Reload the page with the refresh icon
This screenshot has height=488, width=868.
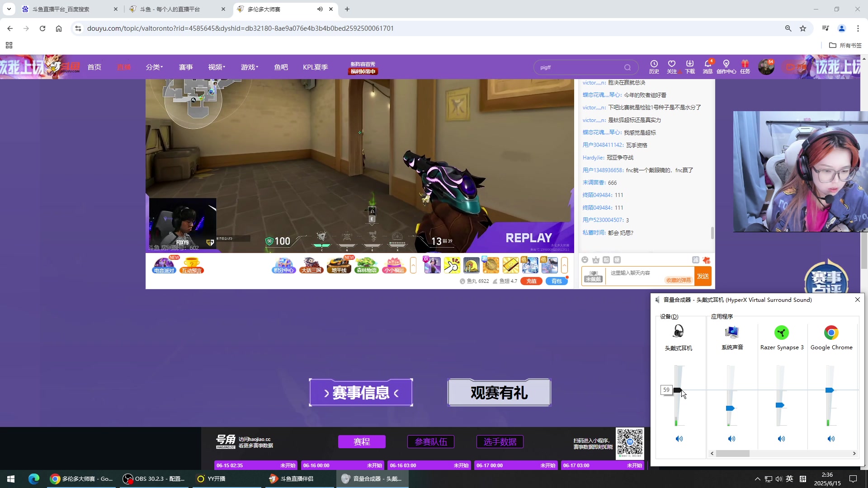click(42, 28)
